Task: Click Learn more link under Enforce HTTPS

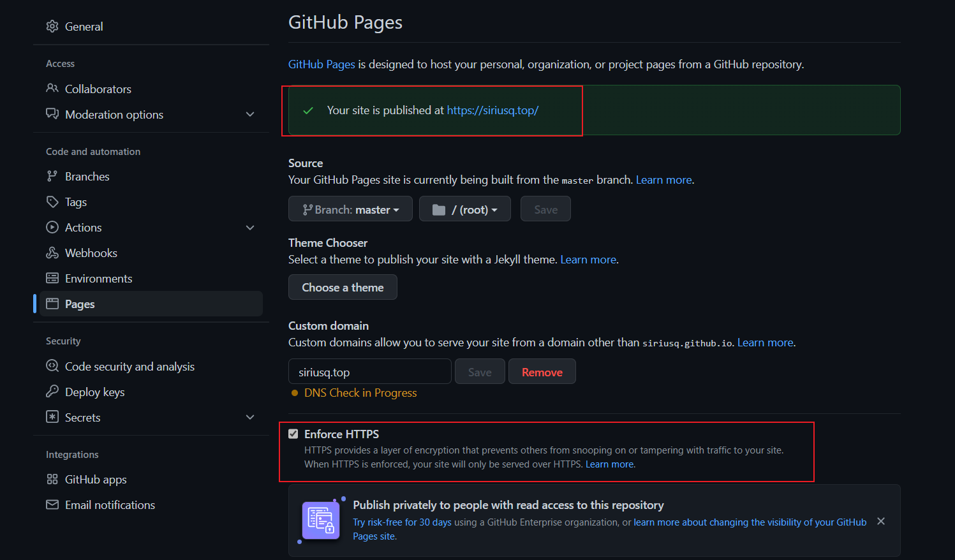Action: 609,464
